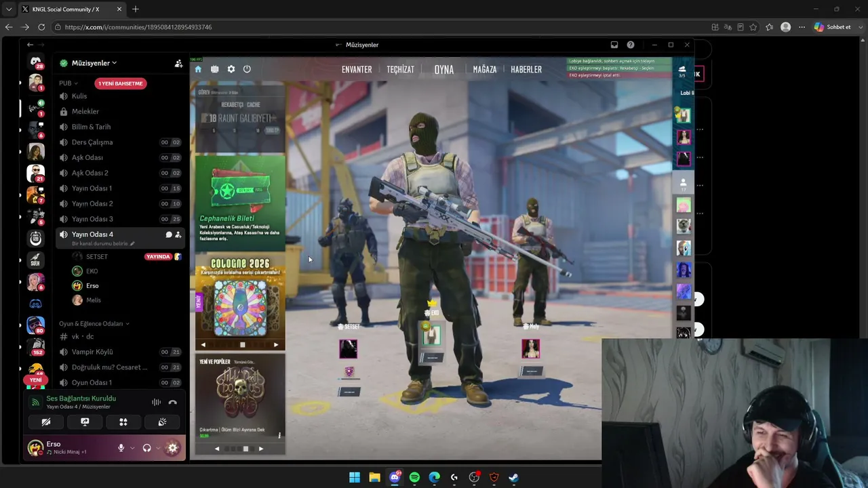Join the Doğruluk mu? Cesaret voice channel
Image resolution: width=868 pixels, height=488 pixels.
coord(119,367)
